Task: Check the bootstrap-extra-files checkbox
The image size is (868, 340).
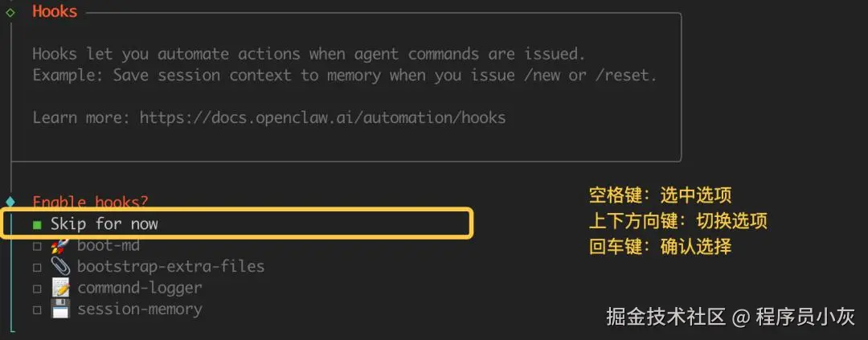Action: pyautogui.click(x=37, y=267)
